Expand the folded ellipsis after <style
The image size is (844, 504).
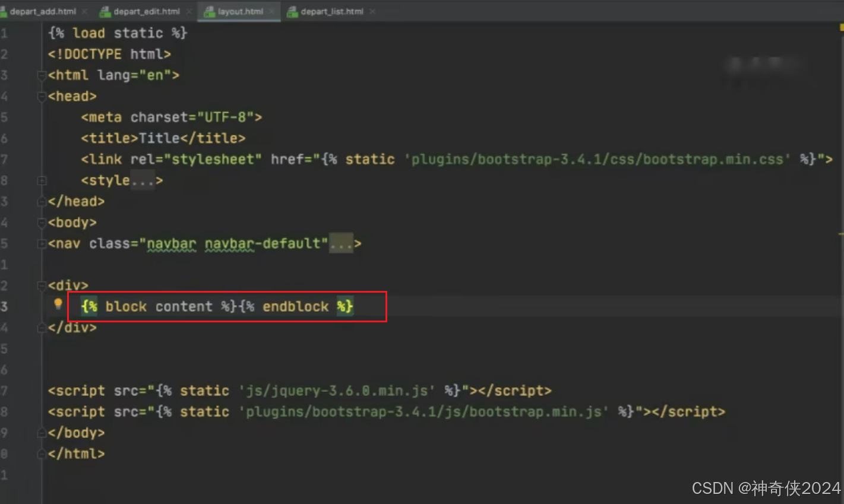[143, 180]
